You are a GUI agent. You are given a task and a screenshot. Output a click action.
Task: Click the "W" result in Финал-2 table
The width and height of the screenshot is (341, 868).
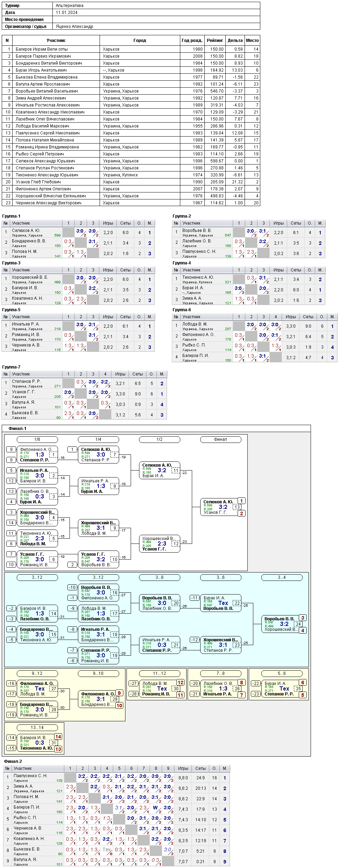(155, 809)
